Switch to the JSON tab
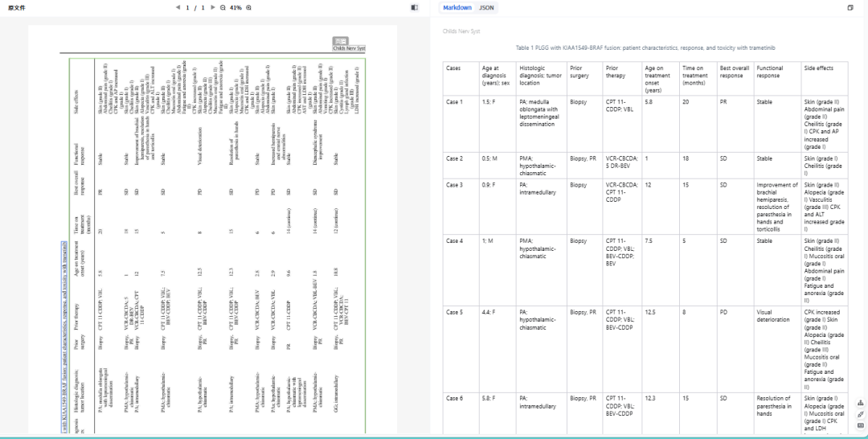Image resolution: width=868 pixels, height=439 pixels. click(487, 7)
